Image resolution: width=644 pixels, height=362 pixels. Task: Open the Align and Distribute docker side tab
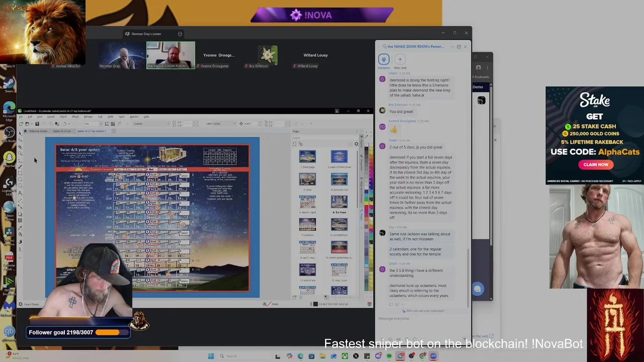361,190
